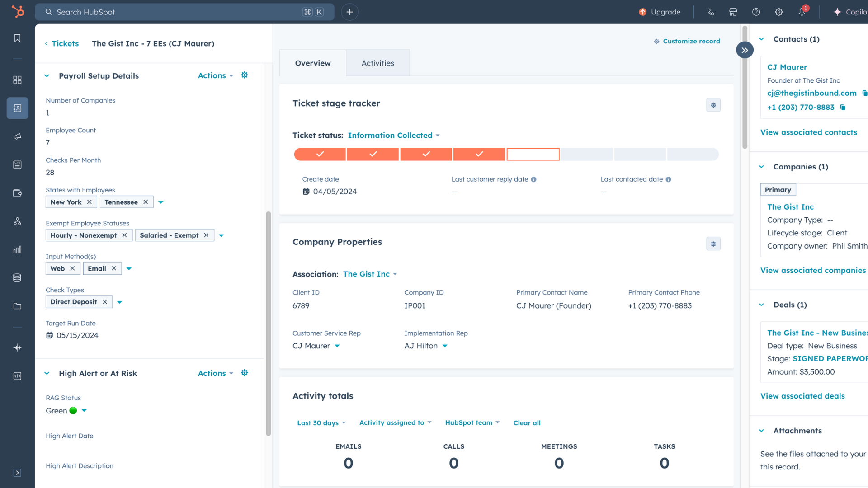Image resolution: width=868 pixels, height=488 pixels.
Task: Switch to the Activities tab
Action: pos(377,63)
